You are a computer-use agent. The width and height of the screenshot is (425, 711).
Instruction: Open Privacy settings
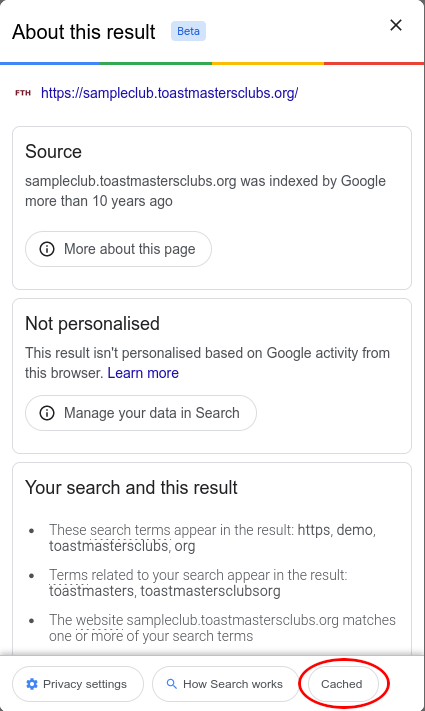click(x=78, y=684)
